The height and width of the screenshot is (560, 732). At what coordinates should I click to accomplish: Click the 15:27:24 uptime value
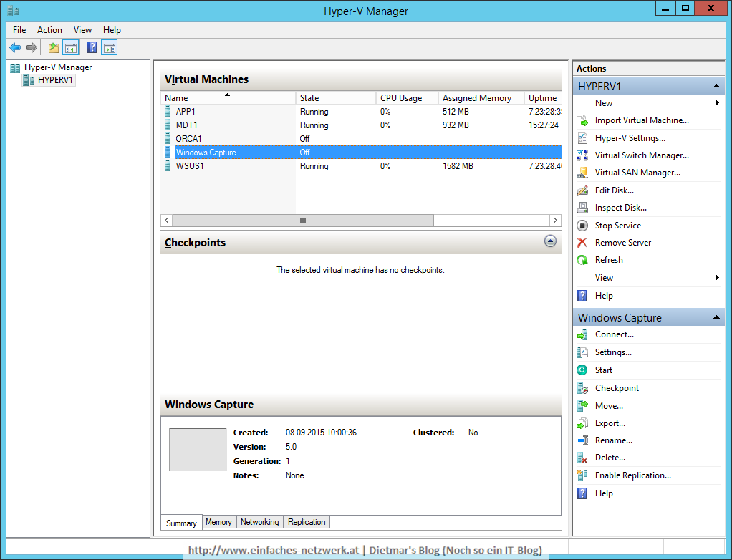point(544,125)
